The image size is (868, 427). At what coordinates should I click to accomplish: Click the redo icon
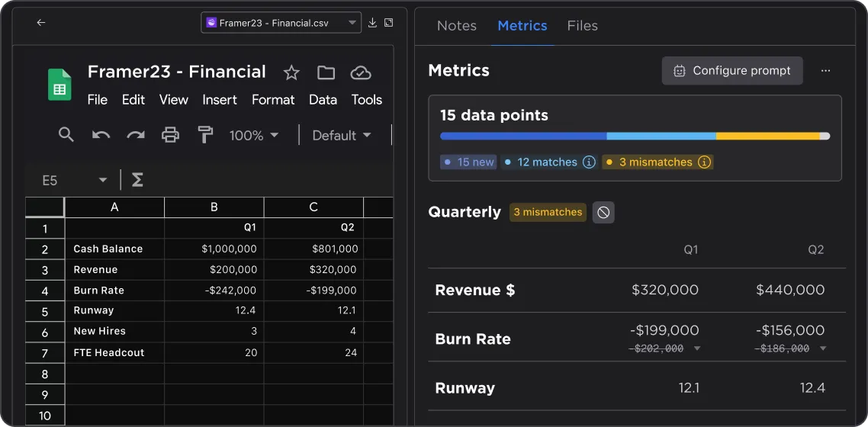[x=136, y=134]
